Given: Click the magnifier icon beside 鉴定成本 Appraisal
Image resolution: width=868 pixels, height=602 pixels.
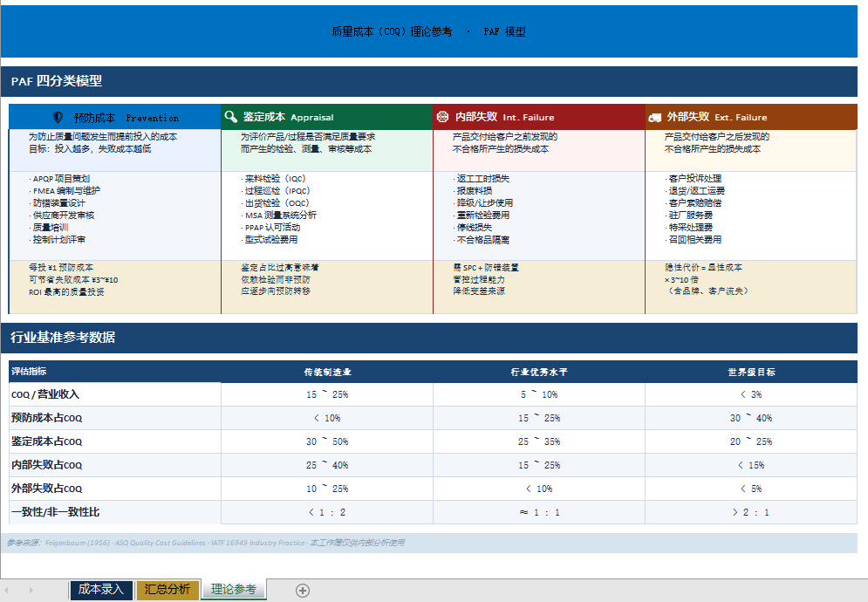Looking at the screenshot, I should pyautogui.click(x=230, y=117).
